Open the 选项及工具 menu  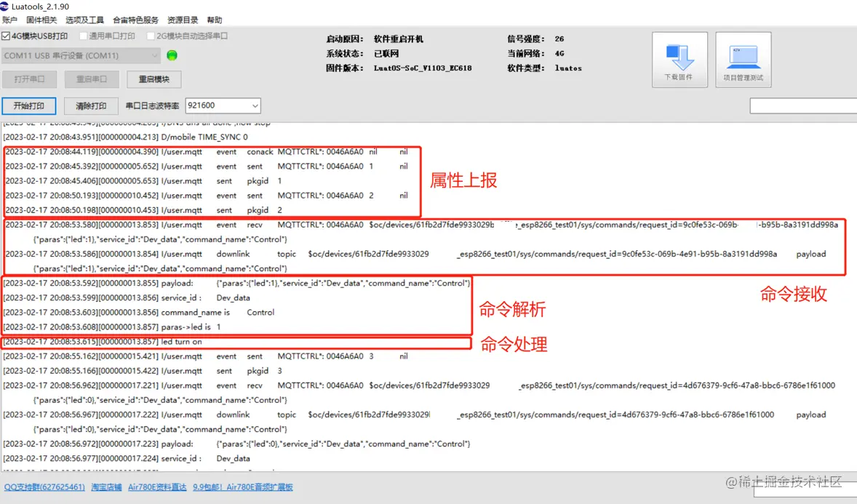coord(84,20)
